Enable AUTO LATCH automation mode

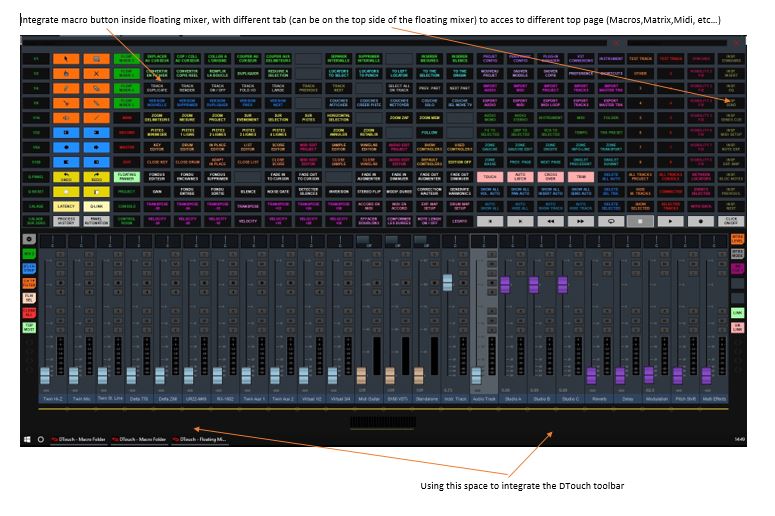pyautogui.click(x=520, y=177)
